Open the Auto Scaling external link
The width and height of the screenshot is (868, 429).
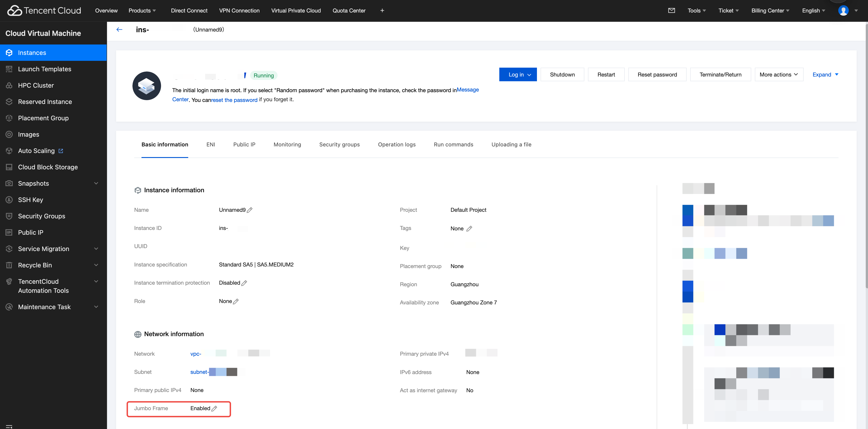click(x=61, y=151)
